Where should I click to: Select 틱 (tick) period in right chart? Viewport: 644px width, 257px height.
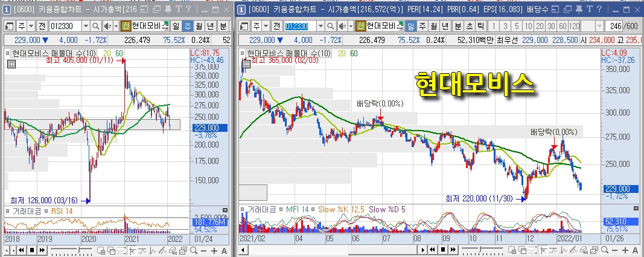(480, 27)
